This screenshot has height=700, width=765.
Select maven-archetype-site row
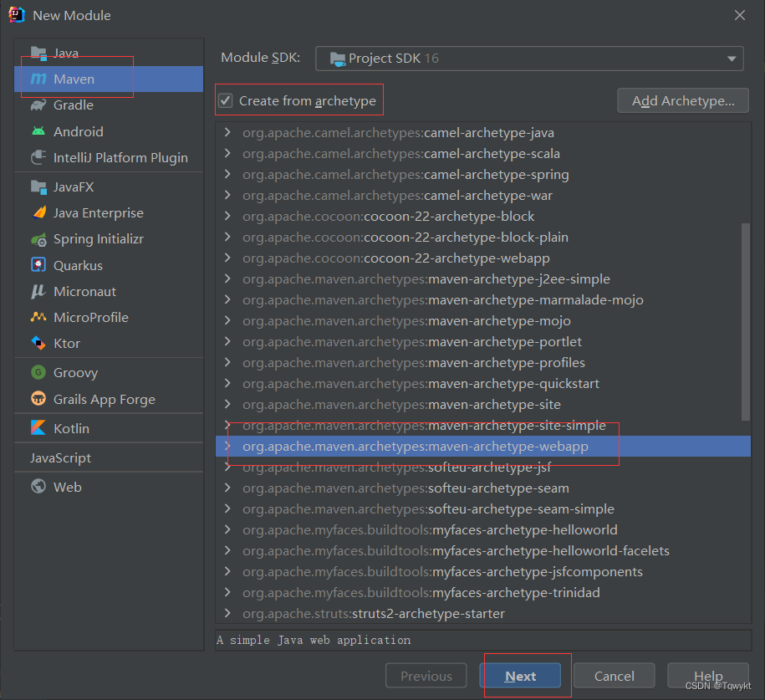point(483,404)
